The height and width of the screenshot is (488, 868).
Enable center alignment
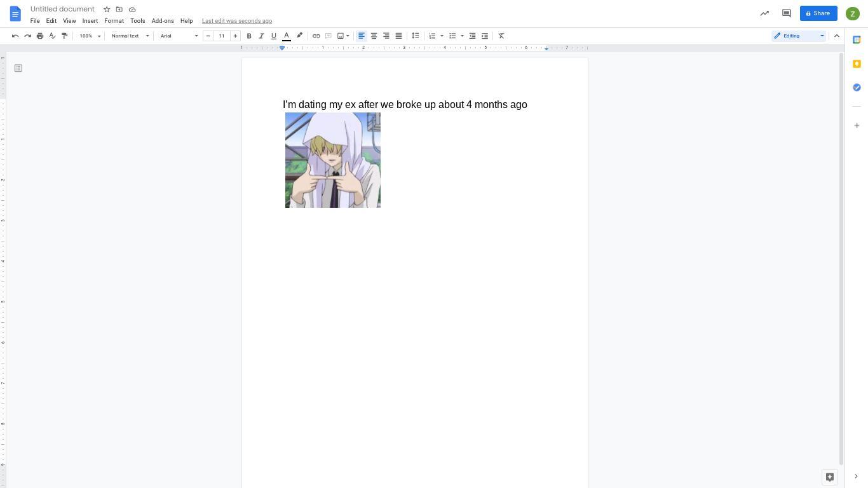pyautogui.click(x=374, y=36)
